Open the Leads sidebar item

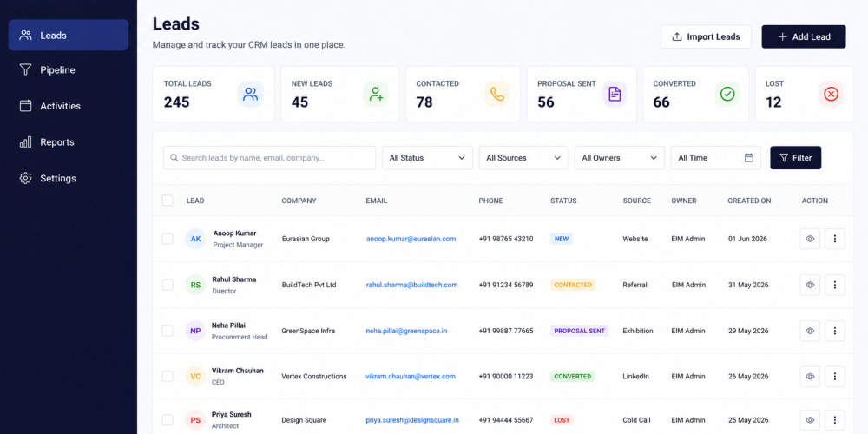pyautogui.click(x=69, y=36)
